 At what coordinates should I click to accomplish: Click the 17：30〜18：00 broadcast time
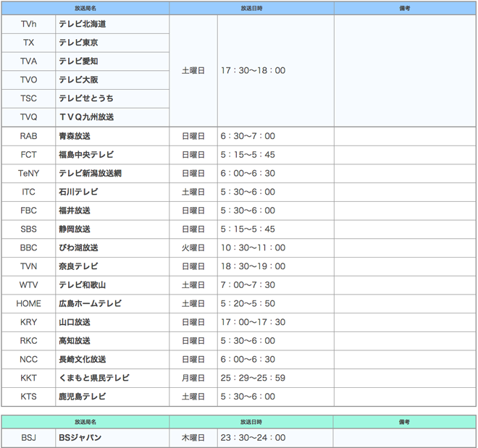tap(253, 71)
